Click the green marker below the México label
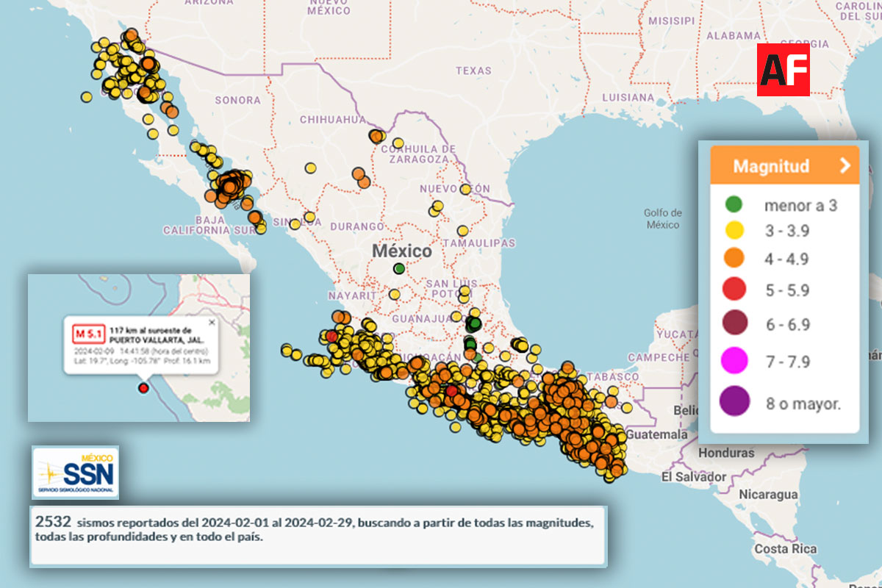The width and height of the screenshot is (882, 588). pos(399,268)
